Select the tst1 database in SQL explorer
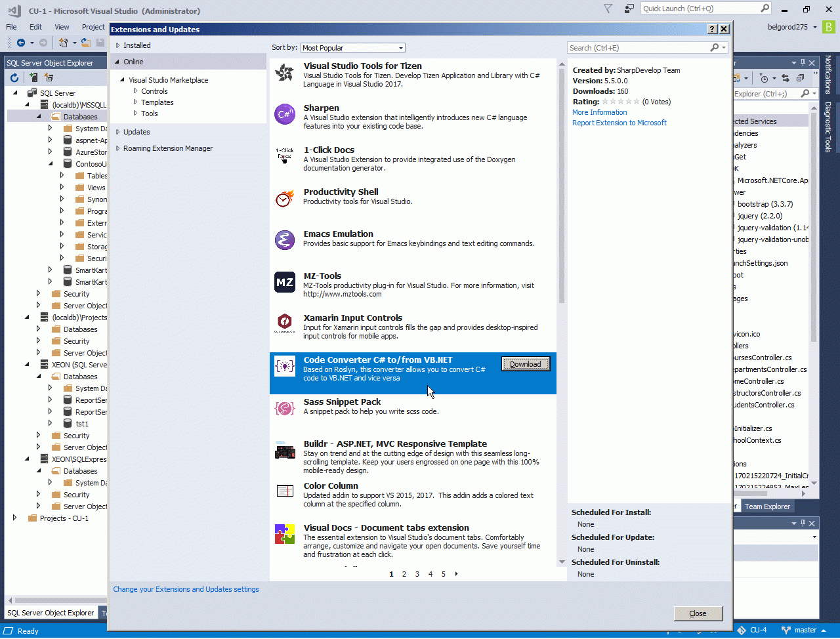The width and height of the screenshot is (840, 639). point(82,424)
